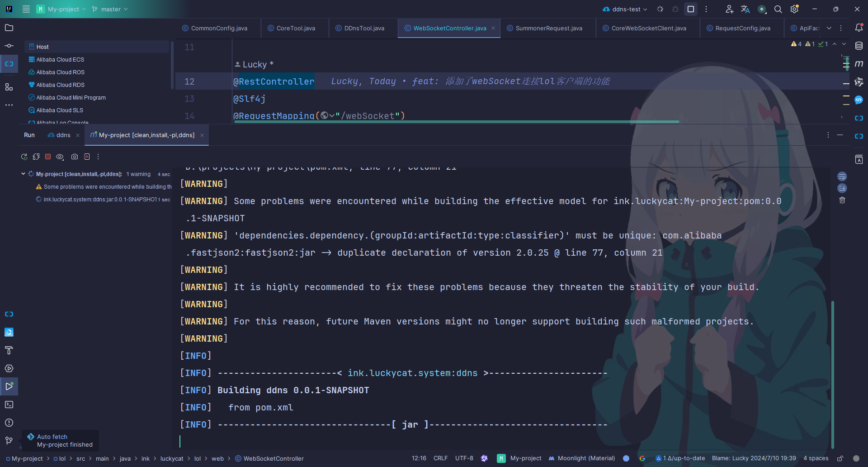This screenshot has width=868, height=467.
Task: Open IDE Settings gear icon
Action: 794,9
